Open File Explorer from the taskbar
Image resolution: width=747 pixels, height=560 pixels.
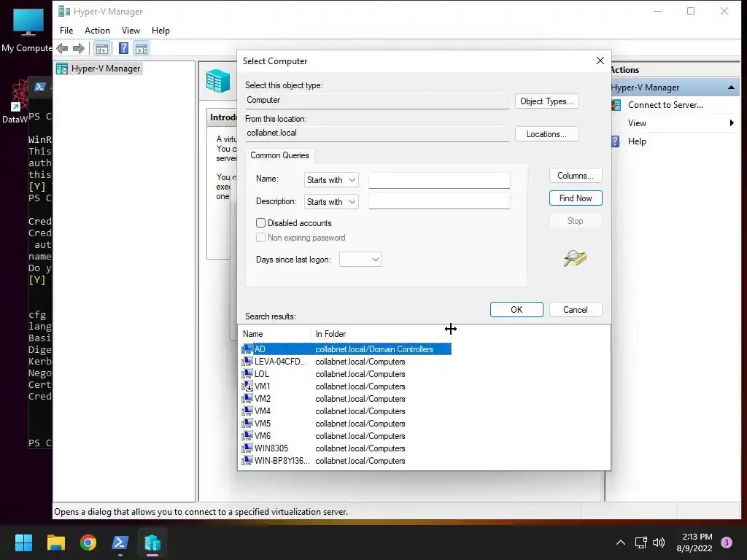[56, 542]
